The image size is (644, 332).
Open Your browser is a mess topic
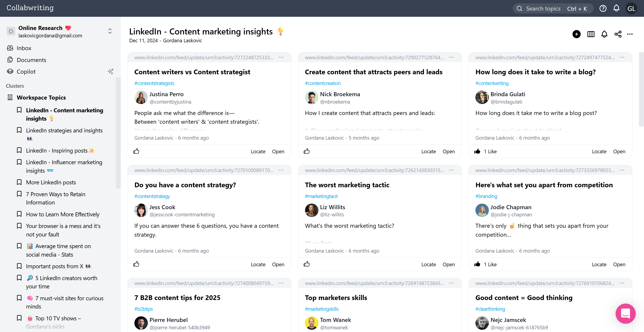click(63, 230)
